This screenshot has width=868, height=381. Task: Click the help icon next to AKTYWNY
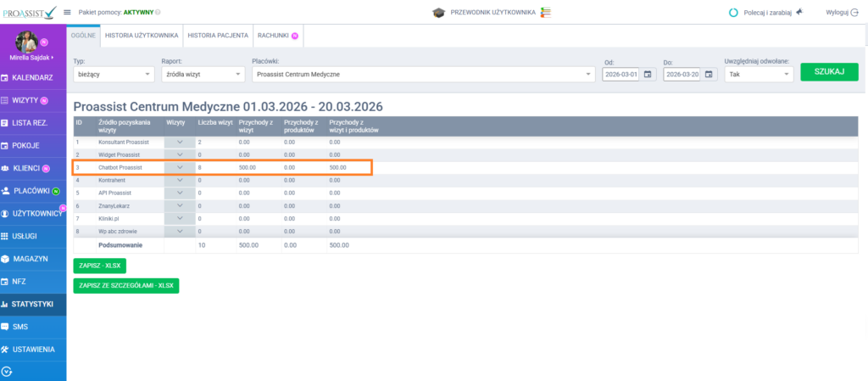[x=159, y=13]
